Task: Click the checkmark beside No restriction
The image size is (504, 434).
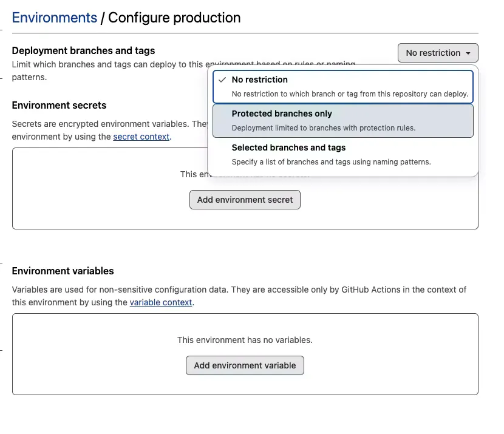Action: [x=223, y=80]
